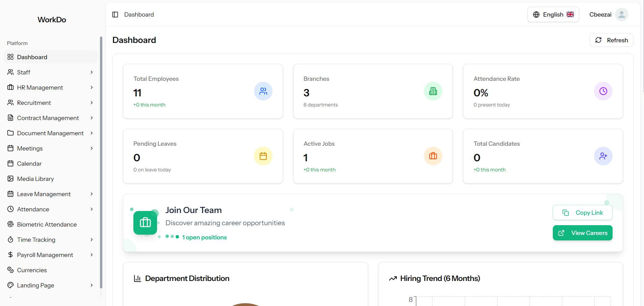
Task: Click the green Join Our Team briefcase icon
Action: (145, 223)
